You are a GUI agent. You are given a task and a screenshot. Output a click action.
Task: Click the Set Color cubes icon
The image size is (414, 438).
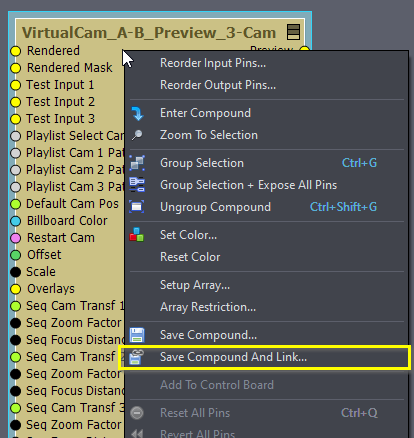coord(137,235)
